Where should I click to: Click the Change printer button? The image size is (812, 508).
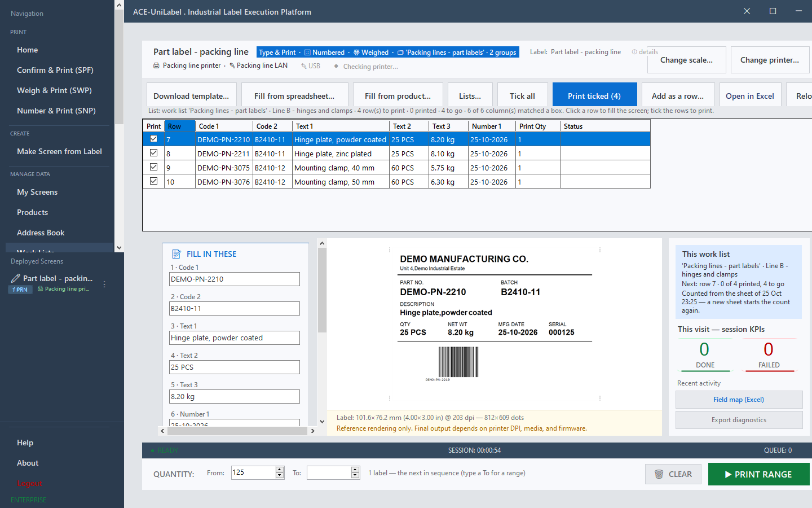[x=770, y=60]
